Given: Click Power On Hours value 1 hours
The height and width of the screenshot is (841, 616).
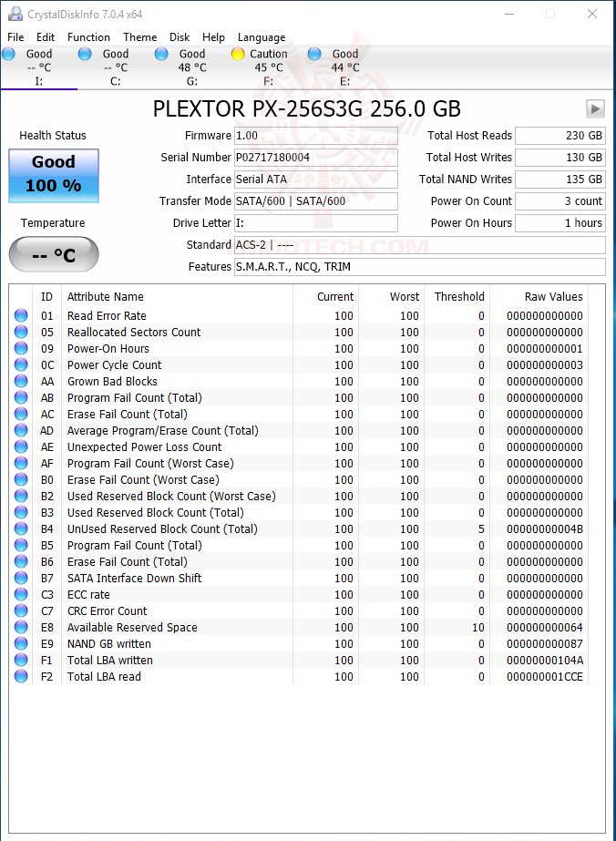Looking at the screenshot, I should pyautogui.click(x=560, y=222).
